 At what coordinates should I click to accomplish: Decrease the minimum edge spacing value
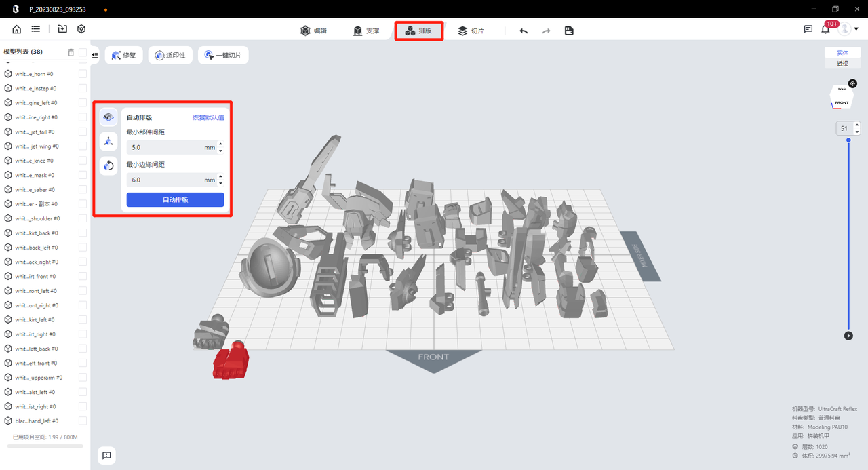tap(220, 183)
